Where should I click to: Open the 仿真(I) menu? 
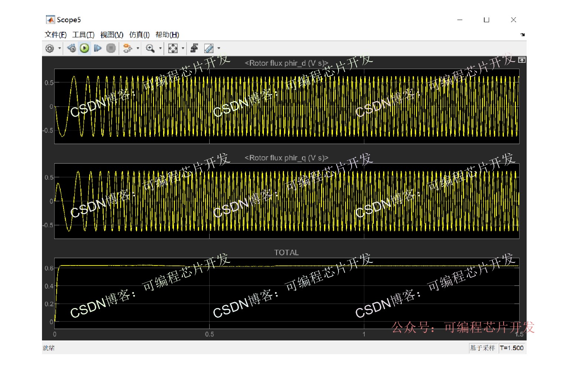point(139,35)
